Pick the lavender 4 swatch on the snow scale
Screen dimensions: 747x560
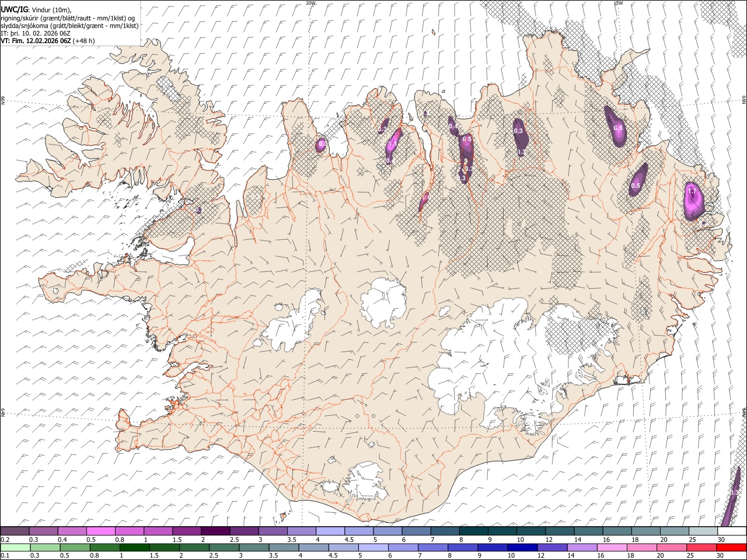330,531
